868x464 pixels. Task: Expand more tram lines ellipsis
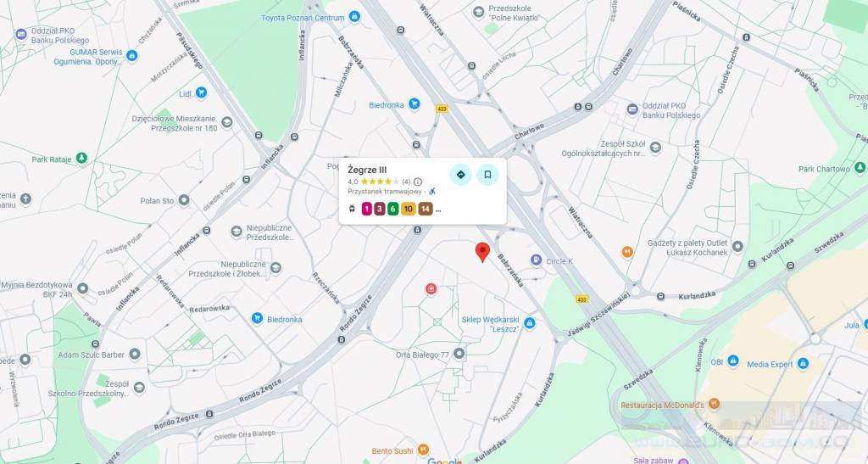pos(438,210)
